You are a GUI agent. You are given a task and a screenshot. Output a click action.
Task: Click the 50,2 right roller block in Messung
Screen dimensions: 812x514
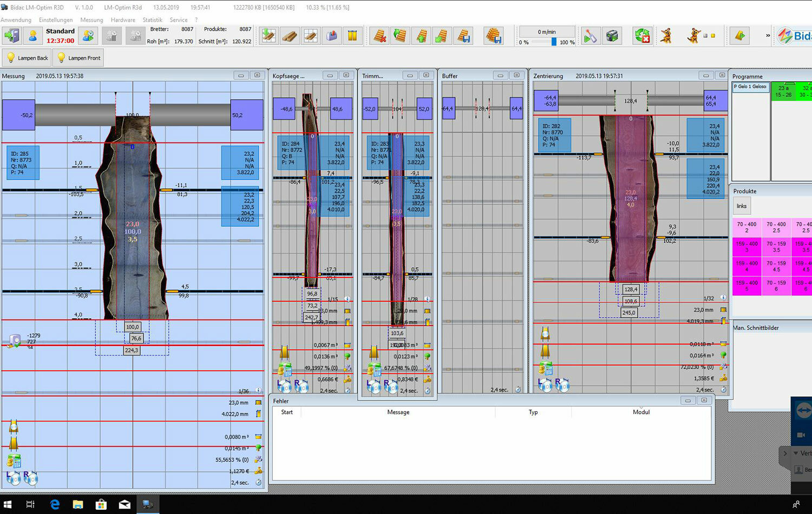click(x=246, y=115)
